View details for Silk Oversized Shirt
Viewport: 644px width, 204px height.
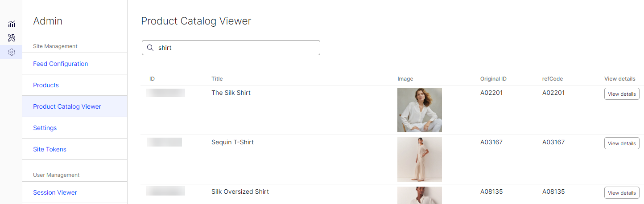pos(622,193)
